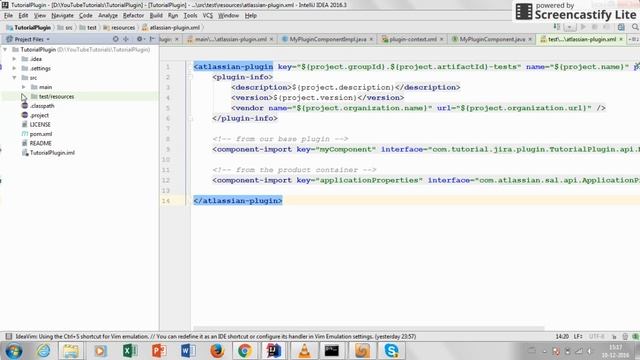Launch Excel from taskbar
Screen dimensions: 640x360
(130, 351)
